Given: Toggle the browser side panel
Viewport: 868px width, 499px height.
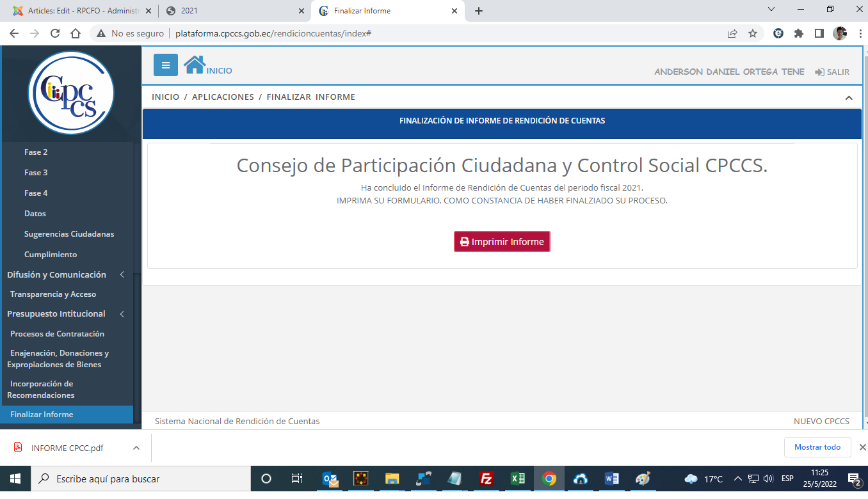Looking at the screenshot, I should [819, 33].
